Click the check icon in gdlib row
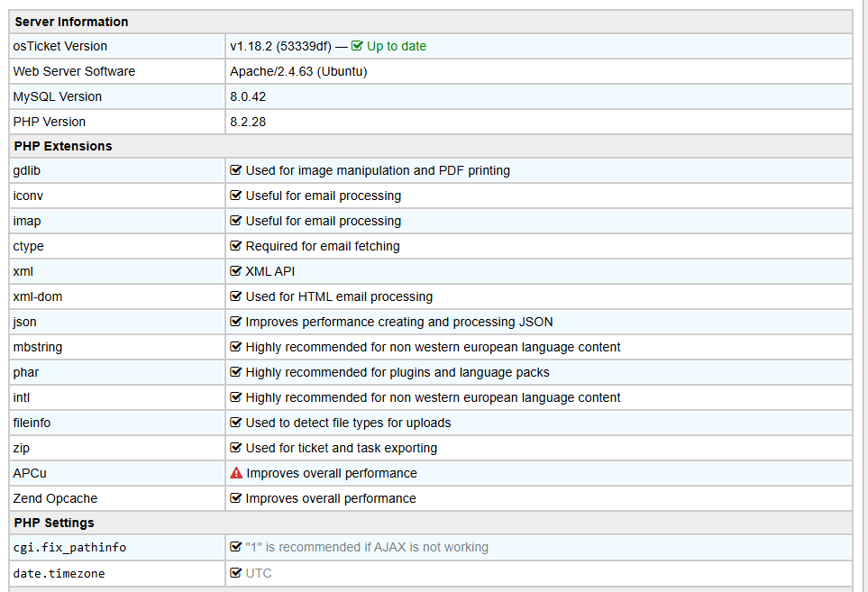868x592 pixels. 236,170
